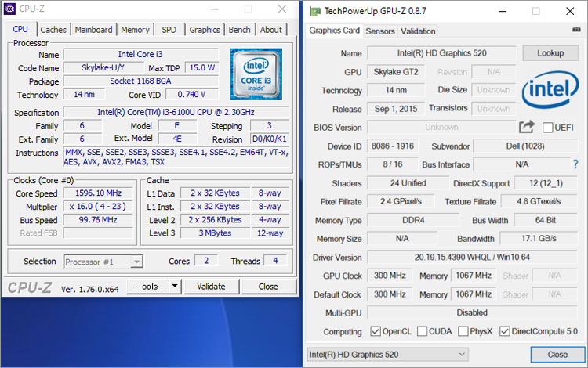
Task: Click the Bus Speed value 99.76 MHz
Action: click(98, 220)
